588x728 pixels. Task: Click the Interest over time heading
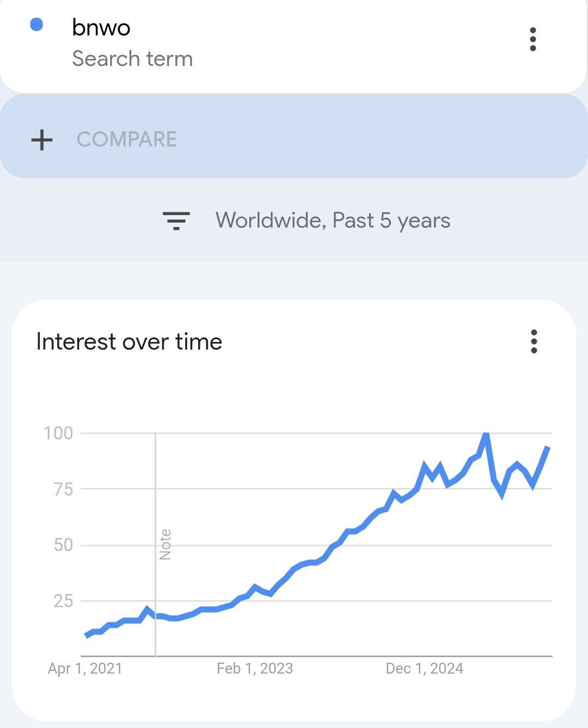(129, 342)
